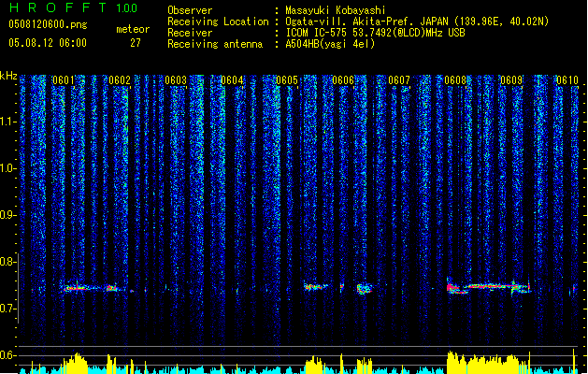
Task: Click the 0604 time marker
Action: (x=232, y=80)
